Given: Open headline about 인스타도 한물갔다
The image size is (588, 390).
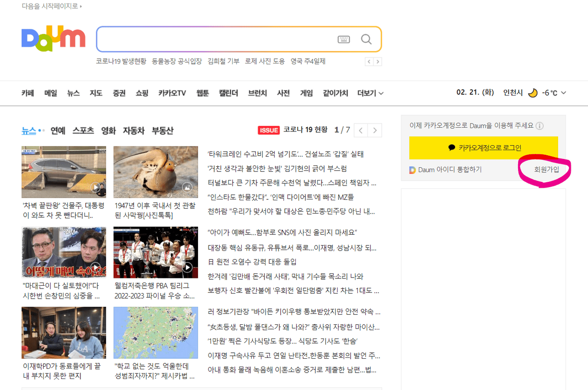Looking at the screenshot, I should click(x=281, y=197).
